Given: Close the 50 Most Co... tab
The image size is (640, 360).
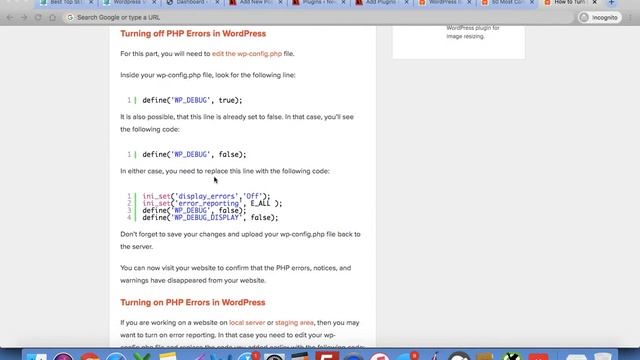Looking at the screenshot, I should click(x=532, y=3).
